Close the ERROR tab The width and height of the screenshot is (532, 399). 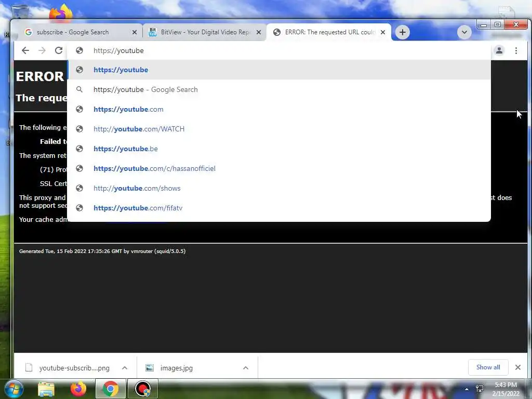tap(383, 32)
